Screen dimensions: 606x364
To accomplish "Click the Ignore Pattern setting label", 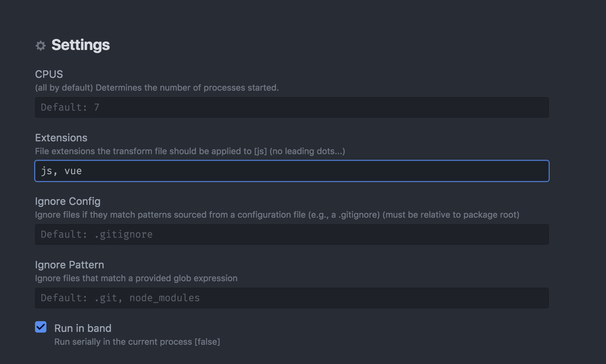I will [x=70, y=265].
